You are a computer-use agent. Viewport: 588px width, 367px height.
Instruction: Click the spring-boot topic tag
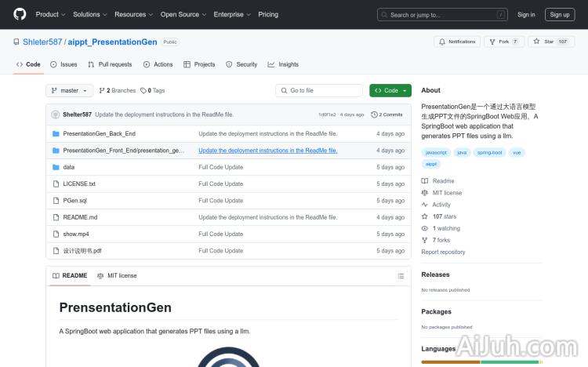[488, 152]
